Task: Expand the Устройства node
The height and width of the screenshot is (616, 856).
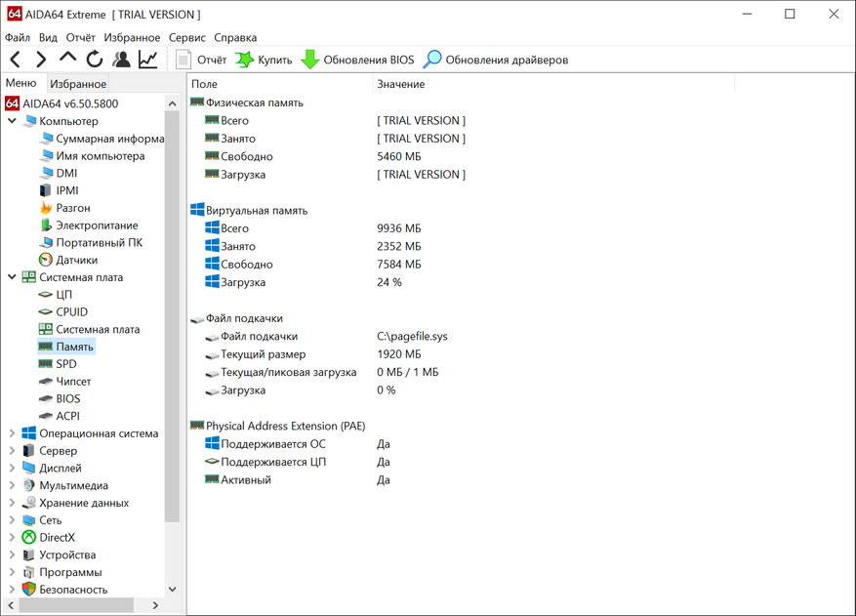Action: 12,554
